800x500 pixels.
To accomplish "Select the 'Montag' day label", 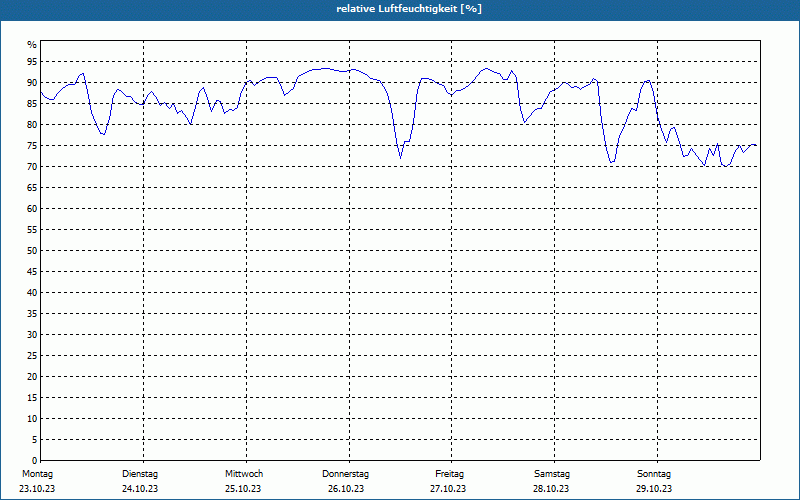I will [x=37, y=474].
